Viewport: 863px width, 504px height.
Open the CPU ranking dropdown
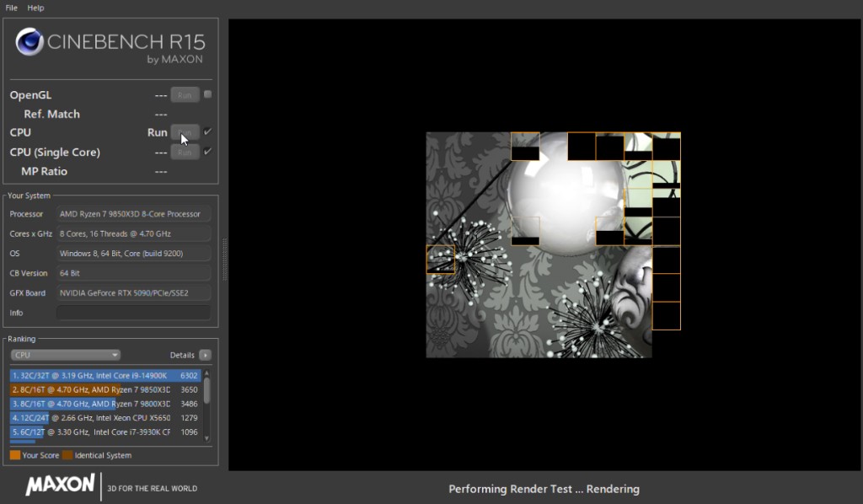click(x=65, y=355)
